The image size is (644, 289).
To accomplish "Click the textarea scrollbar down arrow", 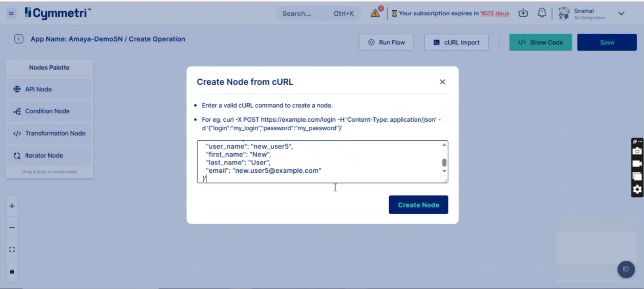I will click(444, 171).
